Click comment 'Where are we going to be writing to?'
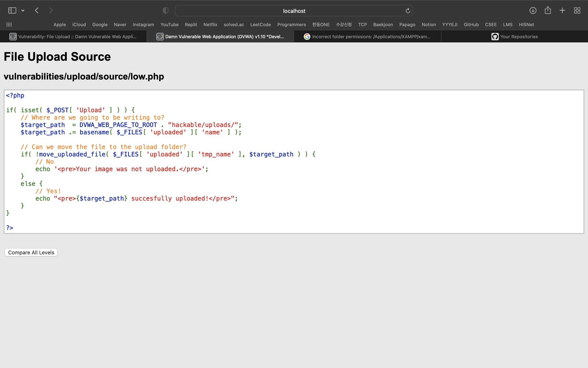This screenshot has width=588, height=368. 92,118
